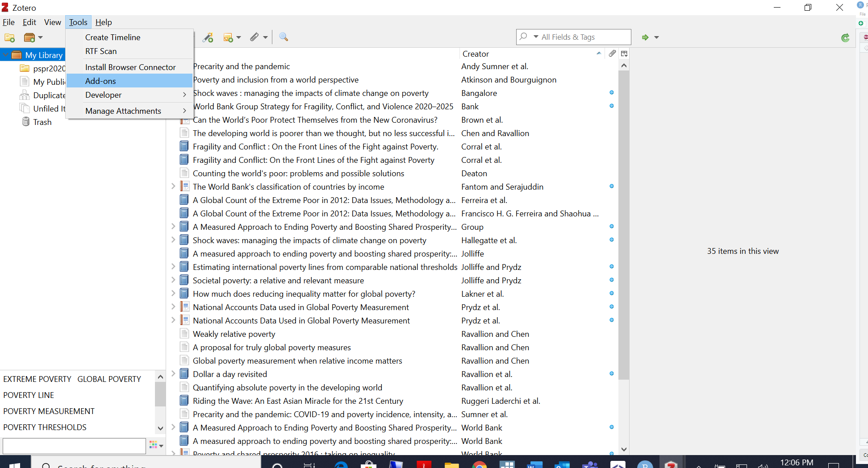This screenshot has height=468, width=868.
Task: Open the Add Attachment dropdown arrow
Action: click(265, 37)
